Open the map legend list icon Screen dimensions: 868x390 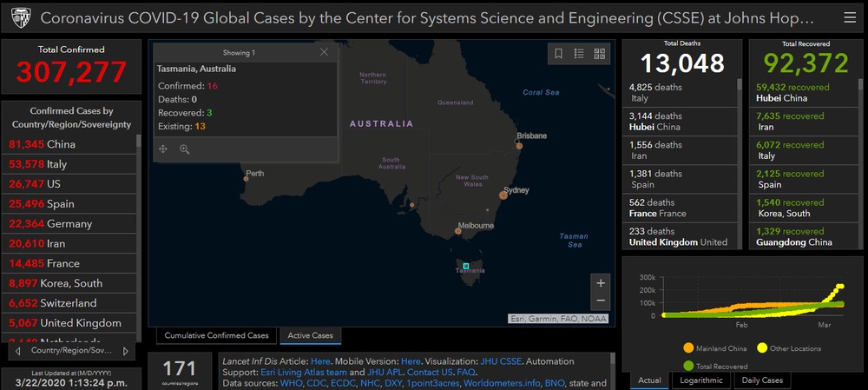point(579,54)
